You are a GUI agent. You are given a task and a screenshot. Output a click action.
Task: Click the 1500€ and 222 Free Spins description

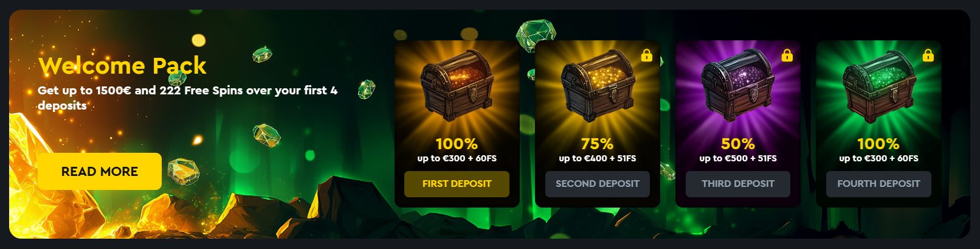tap(187, 97)
